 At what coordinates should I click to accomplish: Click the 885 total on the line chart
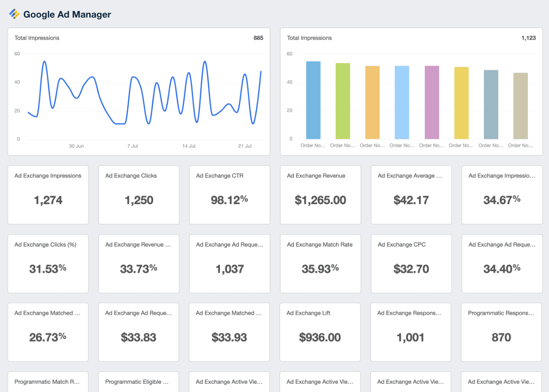pos(259,38)
